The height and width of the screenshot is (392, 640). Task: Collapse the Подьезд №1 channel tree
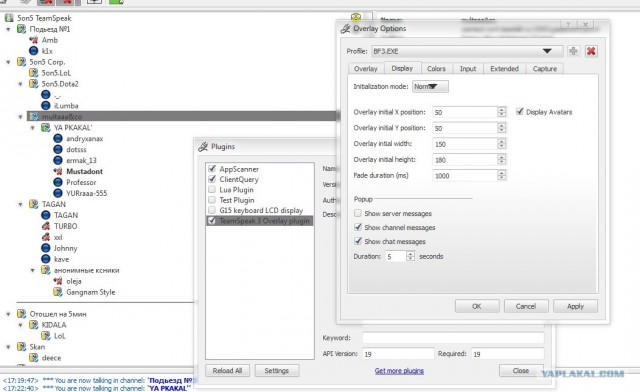coord(8,29)
